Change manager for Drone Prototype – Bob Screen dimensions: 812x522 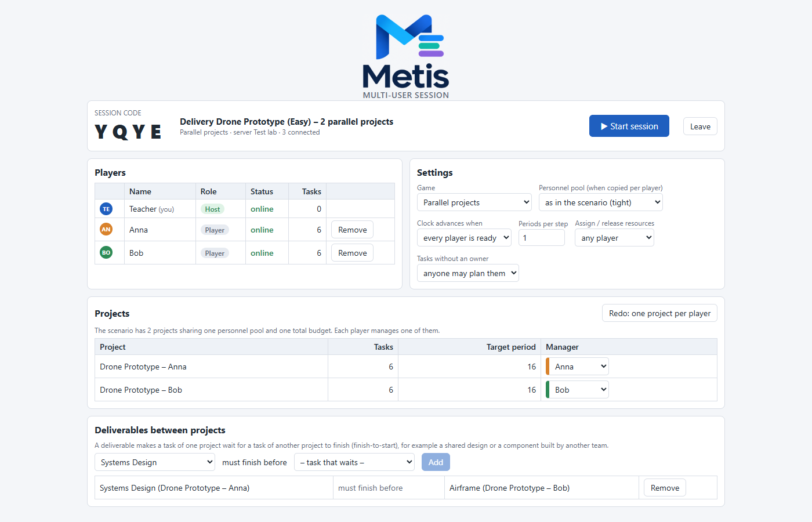pos(578,390)
